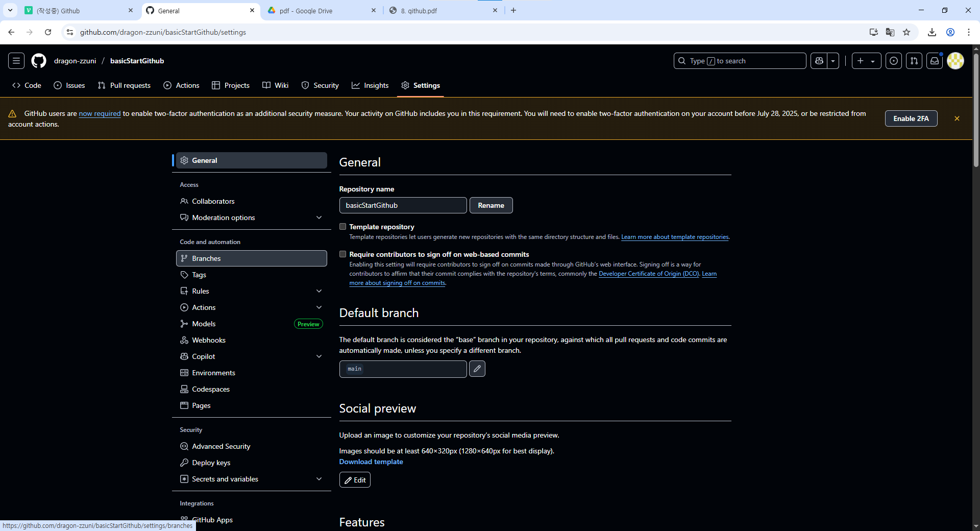Open Chrome three-dot menu

click(969, 32)
